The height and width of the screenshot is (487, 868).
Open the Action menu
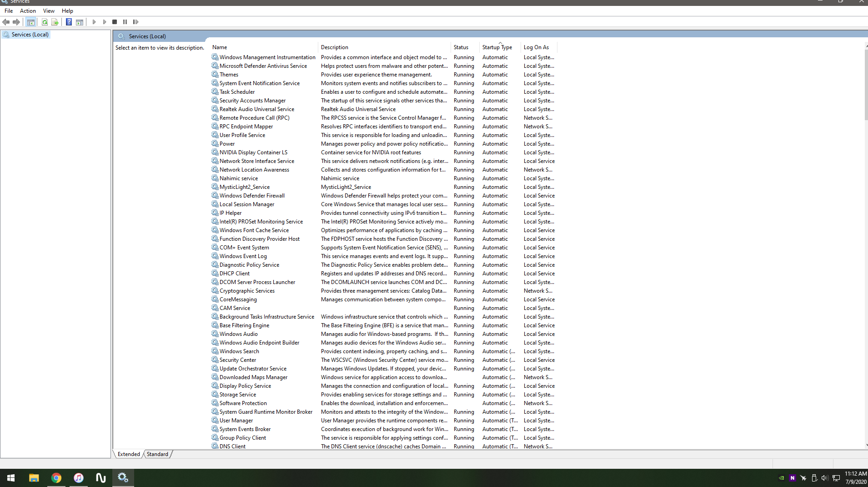click(28, 11)
